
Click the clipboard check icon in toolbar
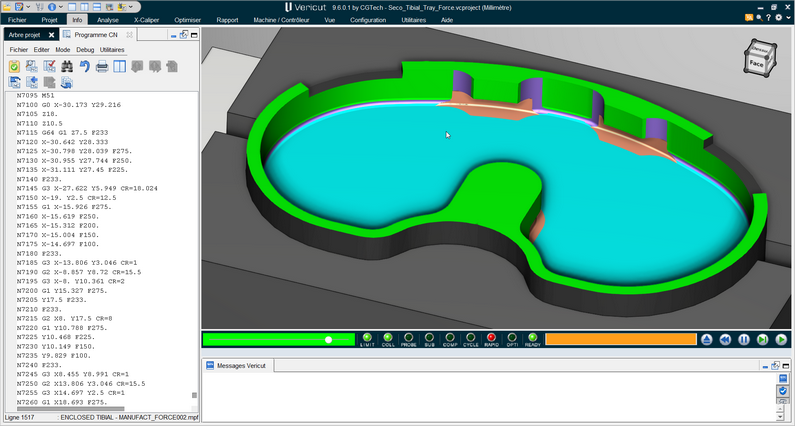tap(14, 67)
